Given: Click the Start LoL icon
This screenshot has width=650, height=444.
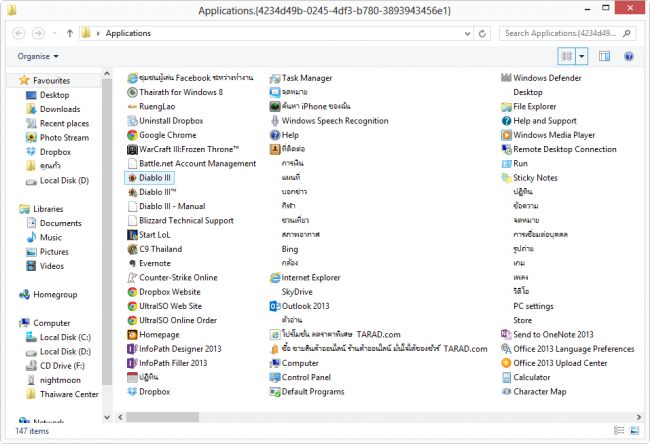Looking at the screenshot, I should 132,235.
